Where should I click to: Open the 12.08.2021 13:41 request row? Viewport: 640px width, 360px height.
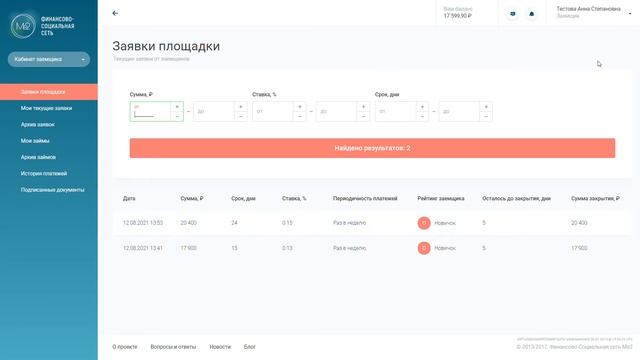click(372, 248)
